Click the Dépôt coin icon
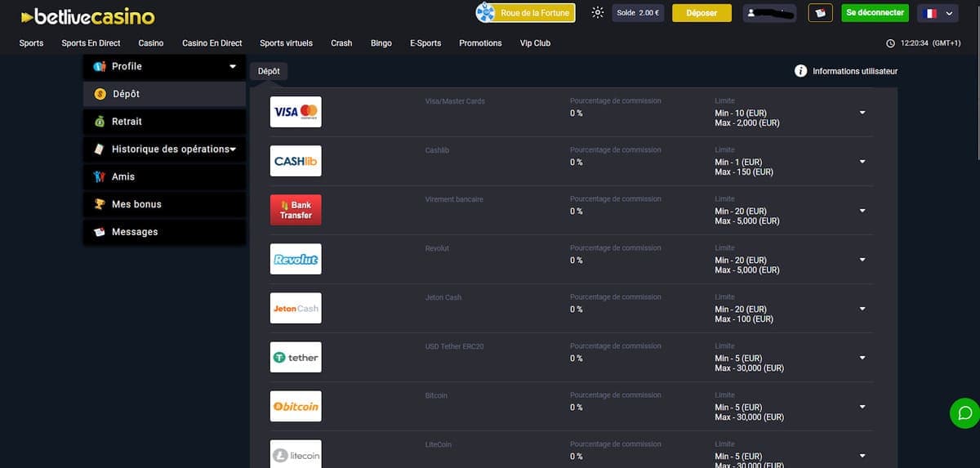The height and width of the screenshot is (468, 980). click(x=100, y=94)
